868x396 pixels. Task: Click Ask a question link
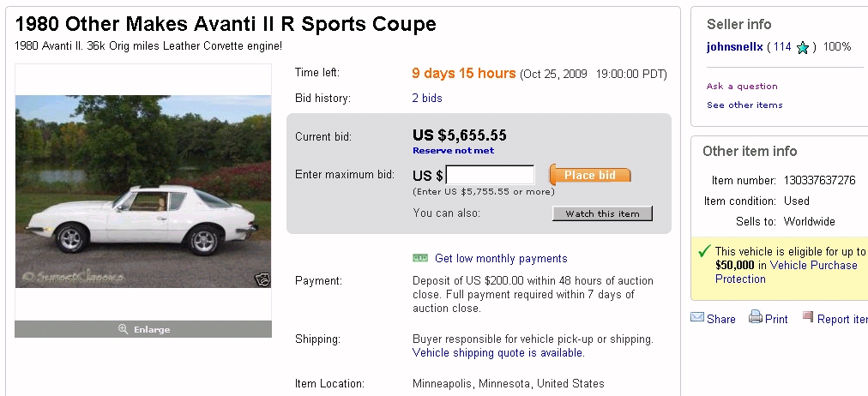[x=742, y=87]
